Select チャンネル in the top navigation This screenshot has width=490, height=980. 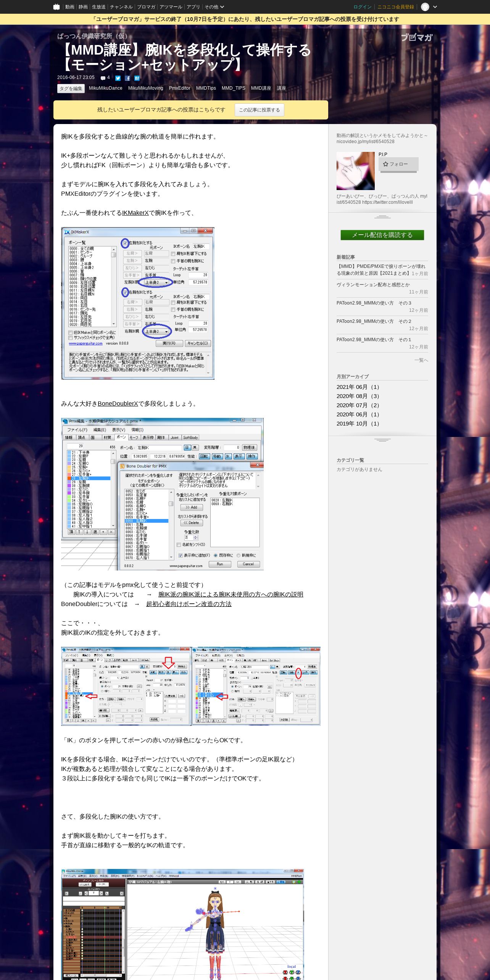(x=121, y=7)
